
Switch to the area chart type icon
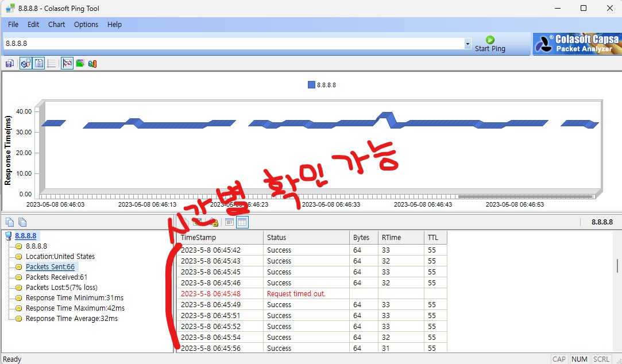80,64
